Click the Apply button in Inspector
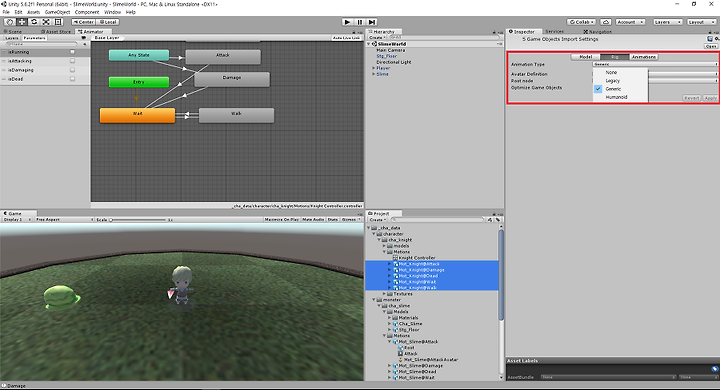720x390 pixels. (710, 98)
